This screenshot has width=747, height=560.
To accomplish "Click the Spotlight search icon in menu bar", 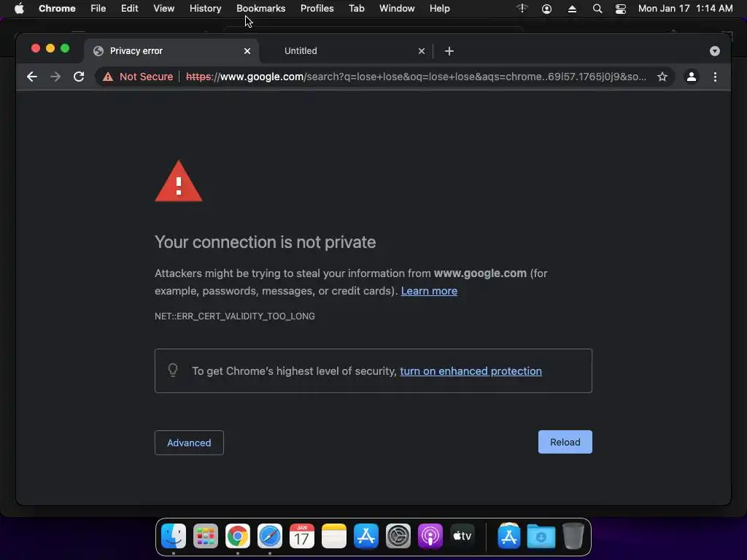I will click(x=597, y=9).
